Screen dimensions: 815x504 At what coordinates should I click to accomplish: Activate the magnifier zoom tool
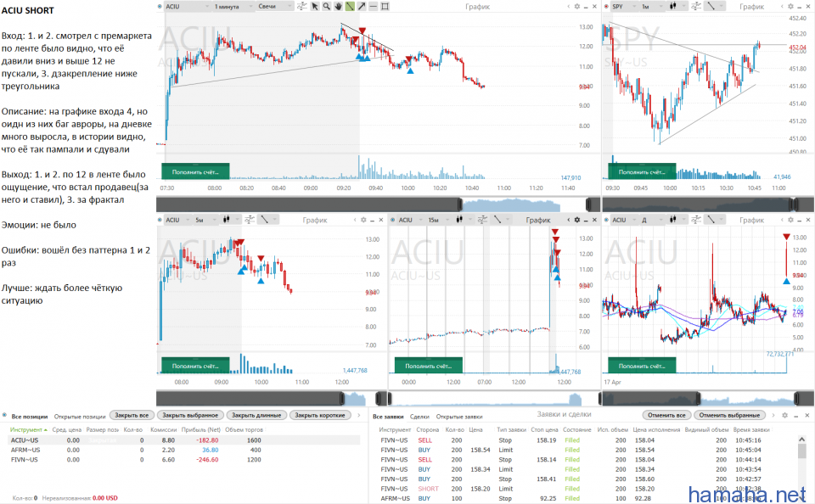click(x=326, y=6)
